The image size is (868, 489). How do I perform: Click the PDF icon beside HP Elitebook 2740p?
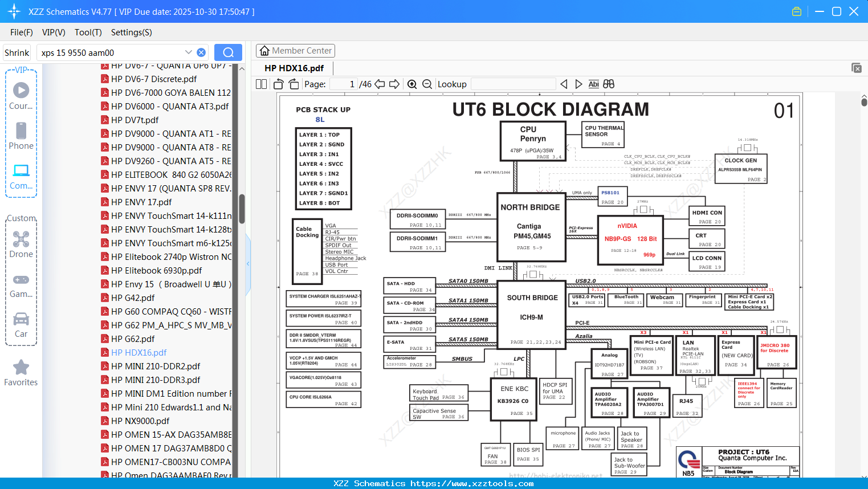point(105,256)
